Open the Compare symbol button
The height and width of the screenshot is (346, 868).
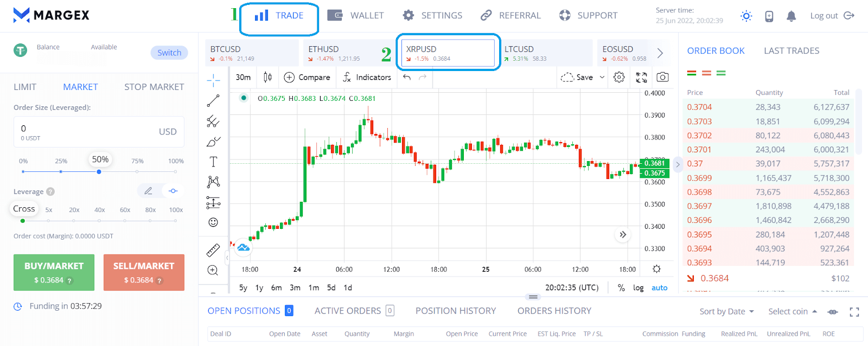pyautogui.click(x=307, y=77)
